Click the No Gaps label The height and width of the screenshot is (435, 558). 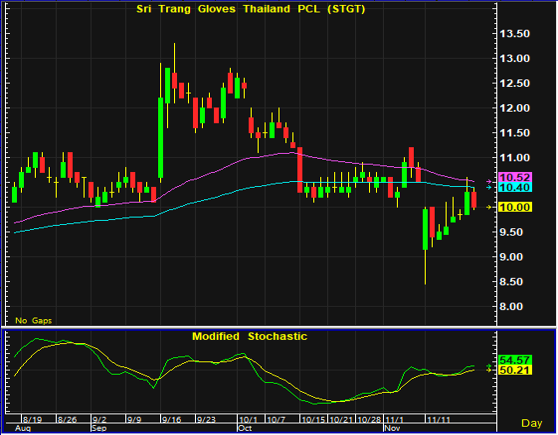click(x=33, y=321)
